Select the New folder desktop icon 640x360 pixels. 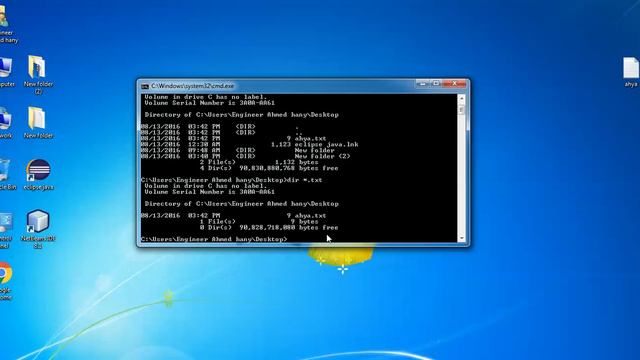(x=38, y=122)
